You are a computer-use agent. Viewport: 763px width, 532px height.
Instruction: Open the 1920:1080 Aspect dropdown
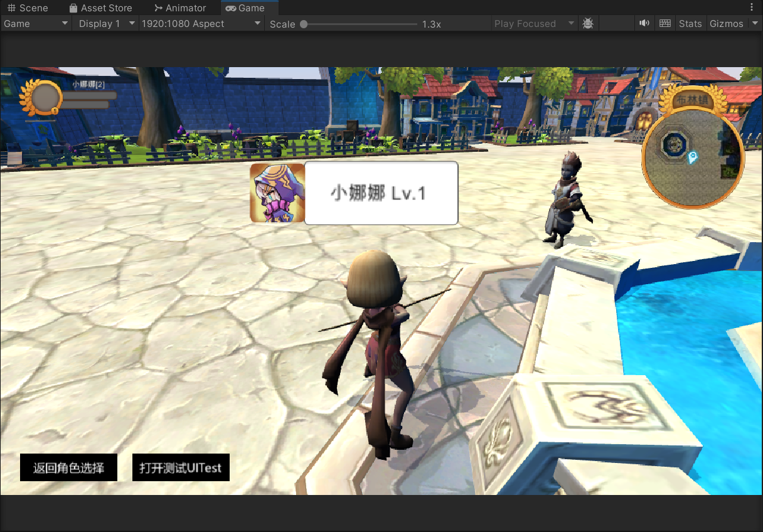[x=201, y=24]
